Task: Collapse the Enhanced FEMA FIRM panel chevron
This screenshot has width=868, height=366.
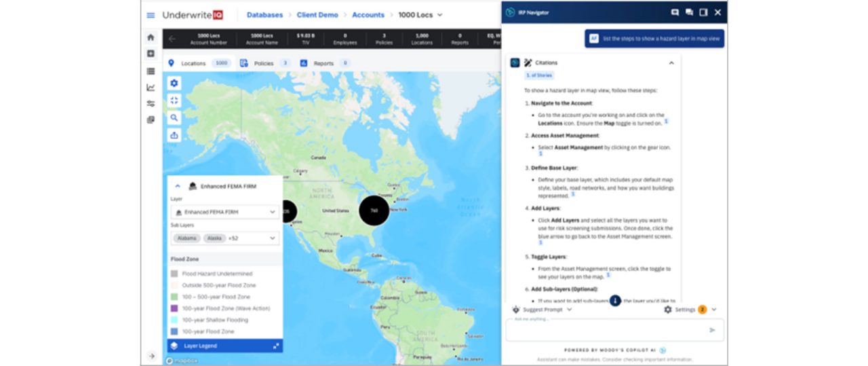Action: (178, 186)
